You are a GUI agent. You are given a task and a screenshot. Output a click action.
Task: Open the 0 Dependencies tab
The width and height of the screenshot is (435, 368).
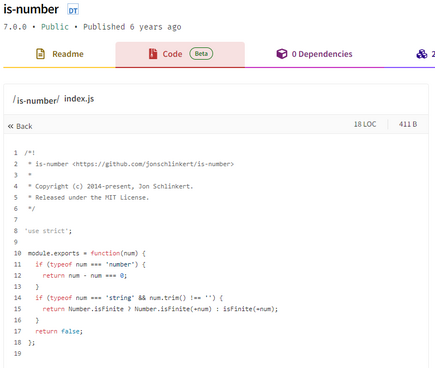[x=314, y=54]
